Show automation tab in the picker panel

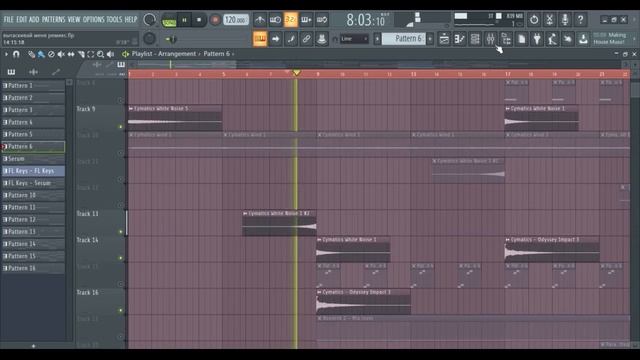[56, 72]
